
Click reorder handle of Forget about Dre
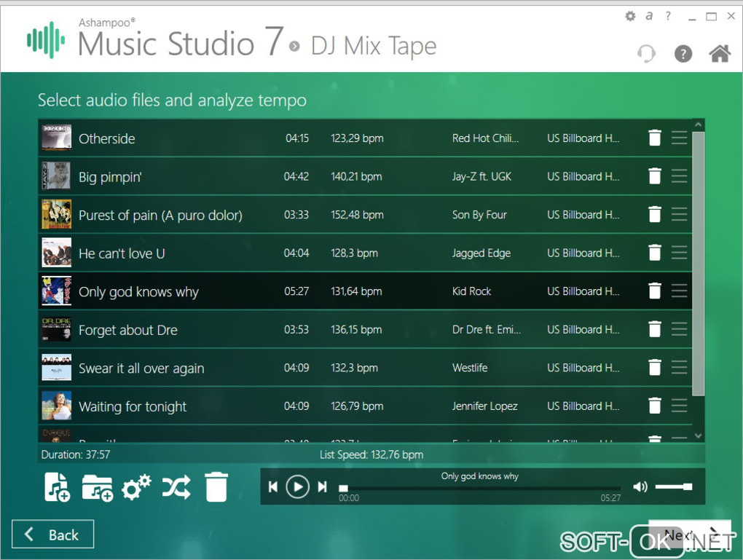[679, 329]
